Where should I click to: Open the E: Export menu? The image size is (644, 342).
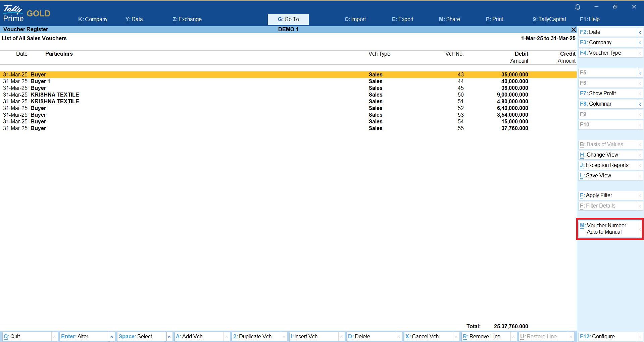(402, 19)
